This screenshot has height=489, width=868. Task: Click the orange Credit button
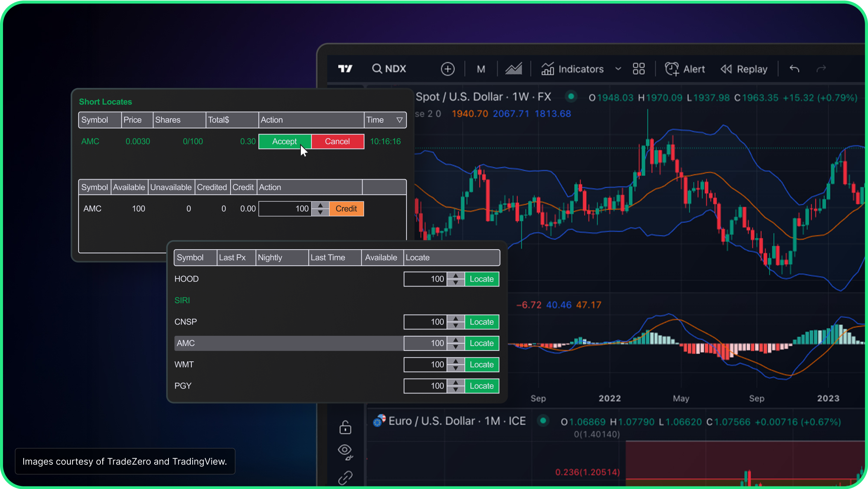pyautogui.click(x=346, y=209)
